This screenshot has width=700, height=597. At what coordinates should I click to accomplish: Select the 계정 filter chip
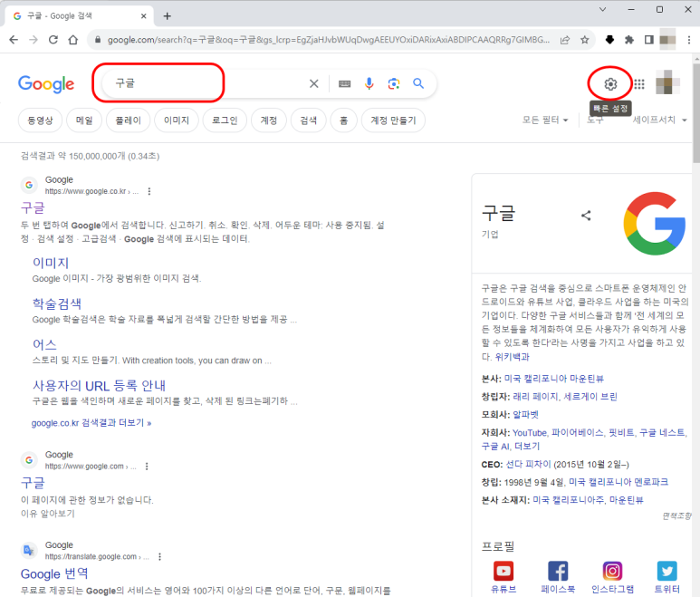pos(268,120)
